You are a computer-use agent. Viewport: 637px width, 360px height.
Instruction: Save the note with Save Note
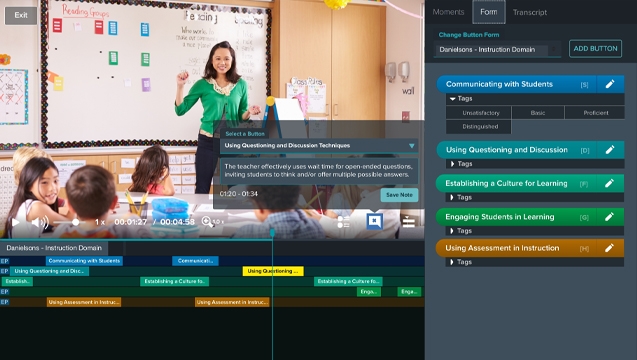pos(399,195)
